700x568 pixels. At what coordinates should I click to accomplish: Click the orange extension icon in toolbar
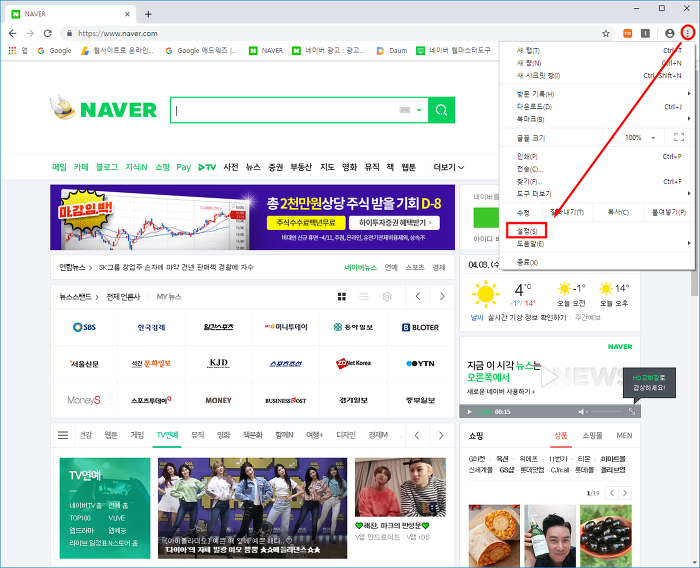(x=628, y=33)
